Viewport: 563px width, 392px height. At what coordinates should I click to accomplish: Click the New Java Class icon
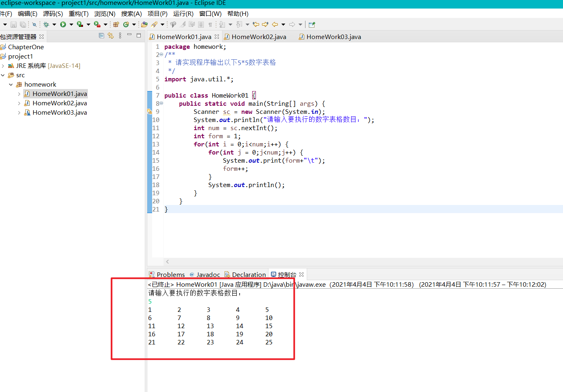tap(126, 24)
